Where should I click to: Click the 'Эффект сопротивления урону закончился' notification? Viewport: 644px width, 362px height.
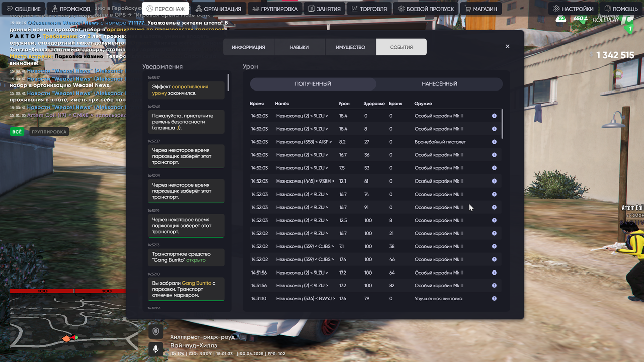tap(186, 90)
